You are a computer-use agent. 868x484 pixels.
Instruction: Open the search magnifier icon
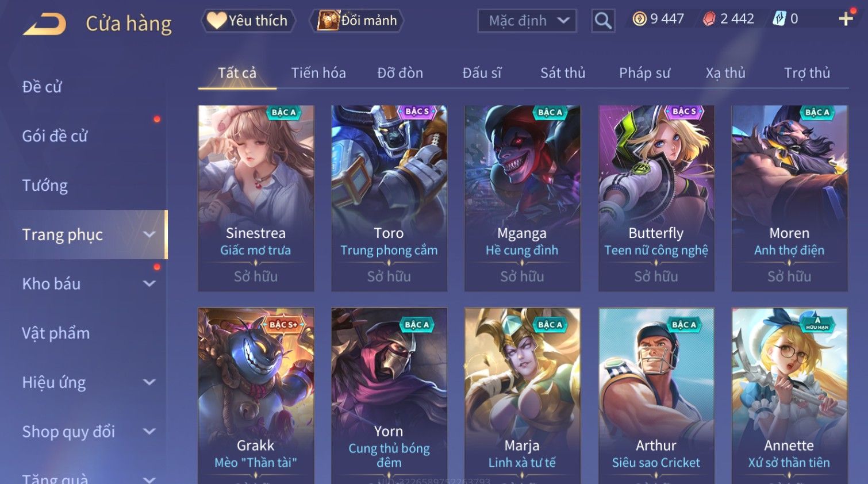[603, 21]
